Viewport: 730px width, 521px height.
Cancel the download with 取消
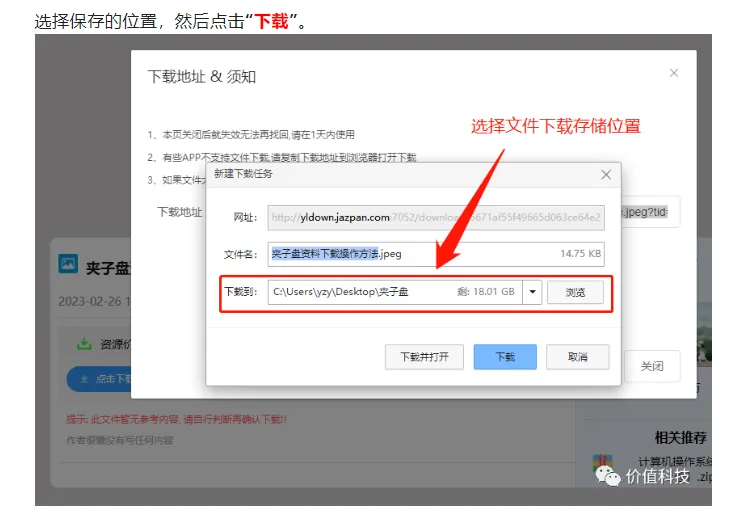577,357
